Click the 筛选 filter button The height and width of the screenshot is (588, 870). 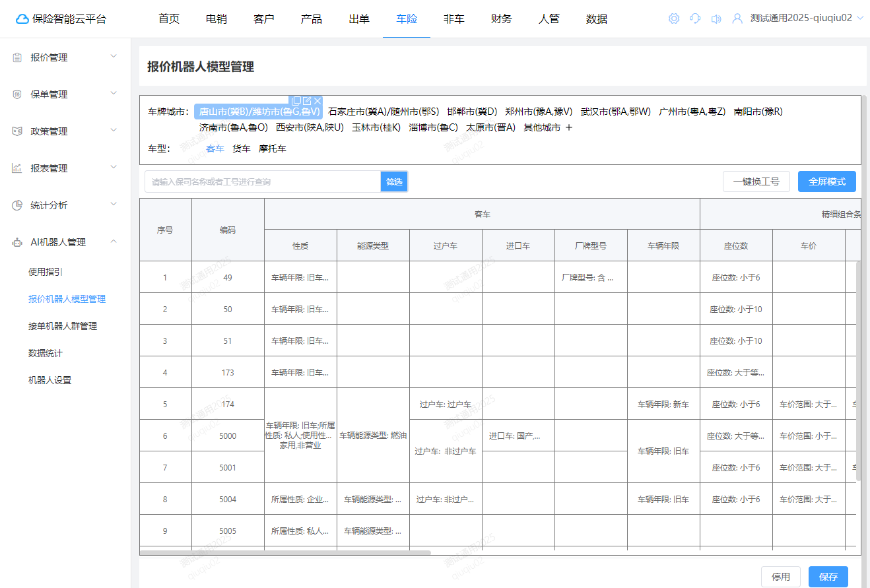394,181
